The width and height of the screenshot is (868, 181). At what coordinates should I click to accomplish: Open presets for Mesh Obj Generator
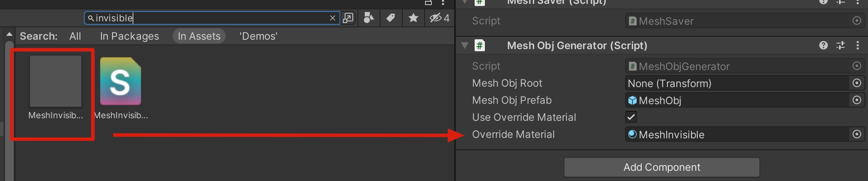pyautogui.click(x=841, y=46)
